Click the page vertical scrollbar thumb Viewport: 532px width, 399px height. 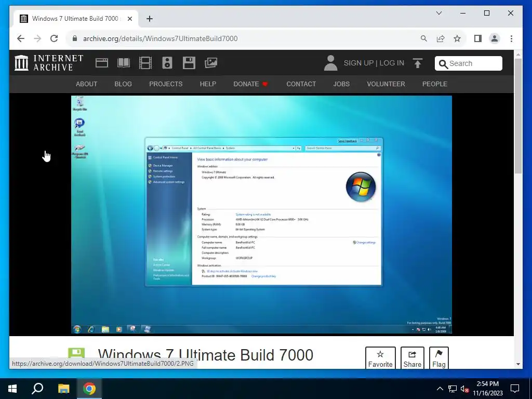[x=518, y=116]
